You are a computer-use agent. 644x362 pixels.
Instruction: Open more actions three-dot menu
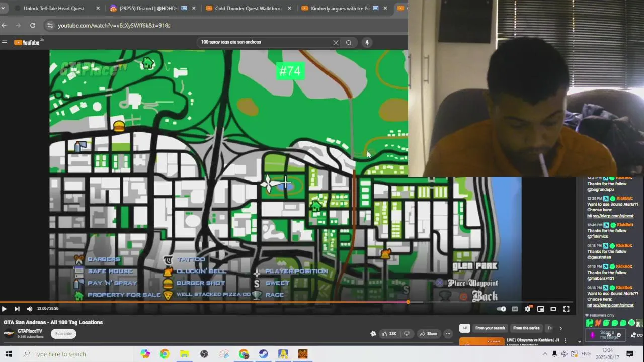click(448, 334)
